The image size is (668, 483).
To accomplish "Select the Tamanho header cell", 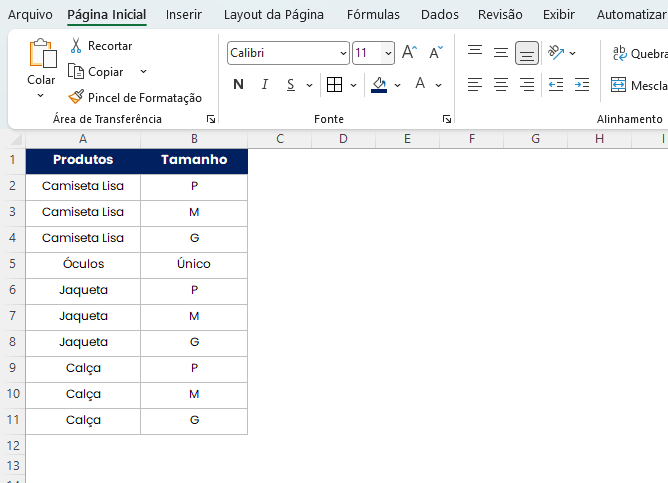I will 194,160.
